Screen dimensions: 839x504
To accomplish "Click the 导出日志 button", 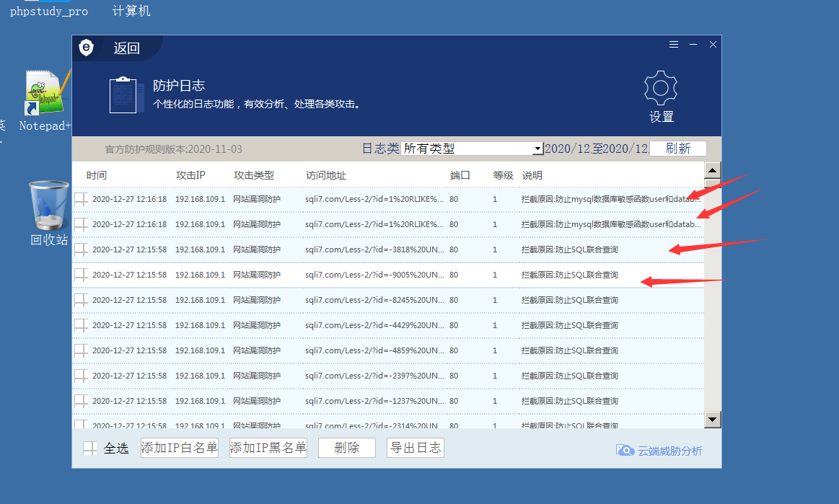I will pyautogui.click(x=415, y=448).
